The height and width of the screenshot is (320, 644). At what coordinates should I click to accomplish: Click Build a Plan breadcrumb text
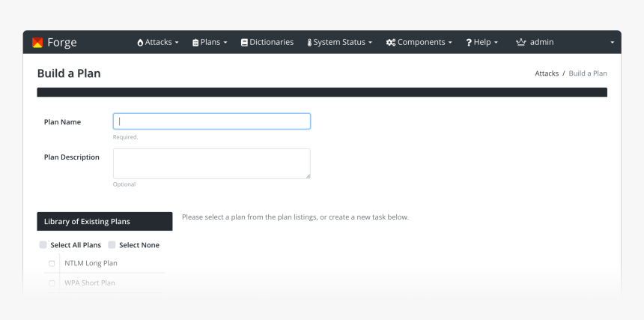(x=588, y=73)
